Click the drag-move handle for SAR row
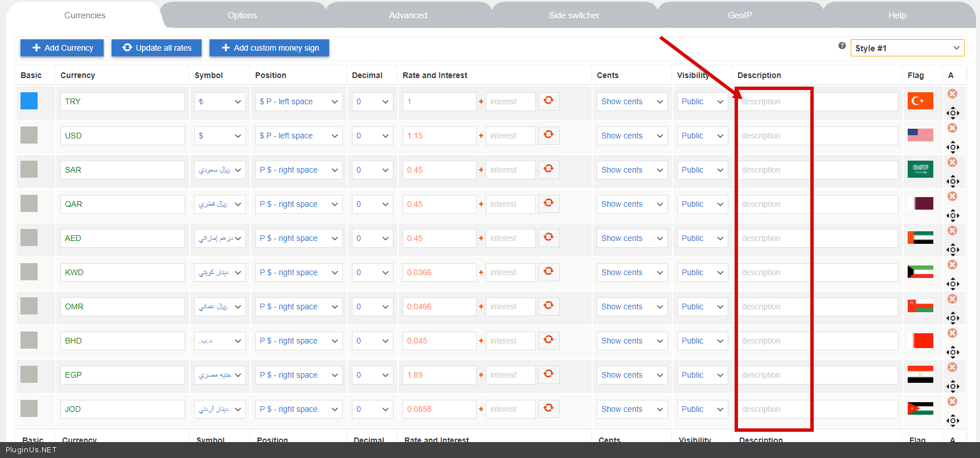 pos(953,181)
